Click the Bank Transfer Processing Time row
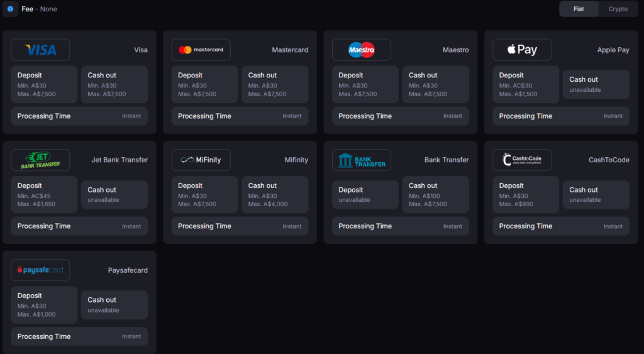 pos(401,226)
